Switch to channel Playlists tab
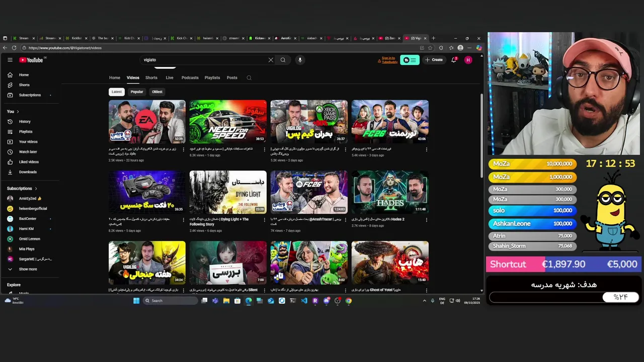 click(212, 78)
